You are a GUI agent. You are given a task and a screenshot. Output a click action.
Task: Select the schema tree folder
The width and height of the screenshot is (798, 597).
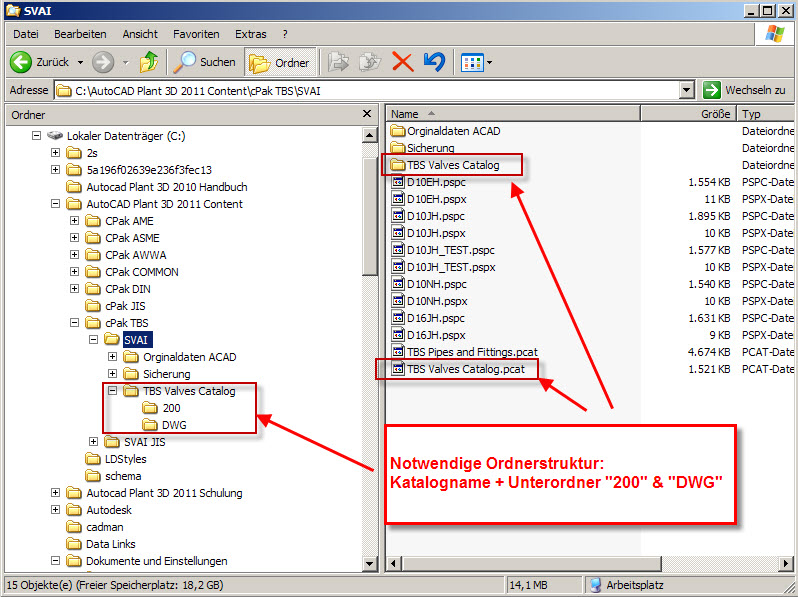[x=113, y=476]
